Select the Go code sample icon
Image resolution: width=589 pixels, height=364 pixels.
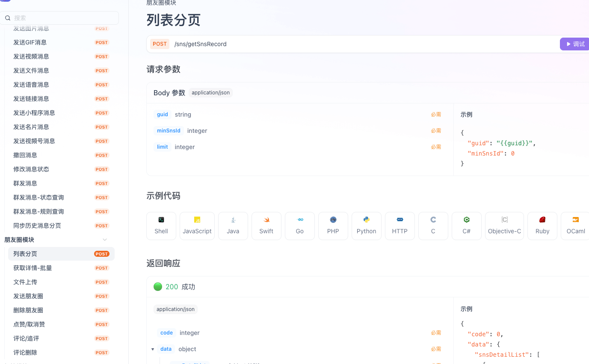(x=299, y=226)
